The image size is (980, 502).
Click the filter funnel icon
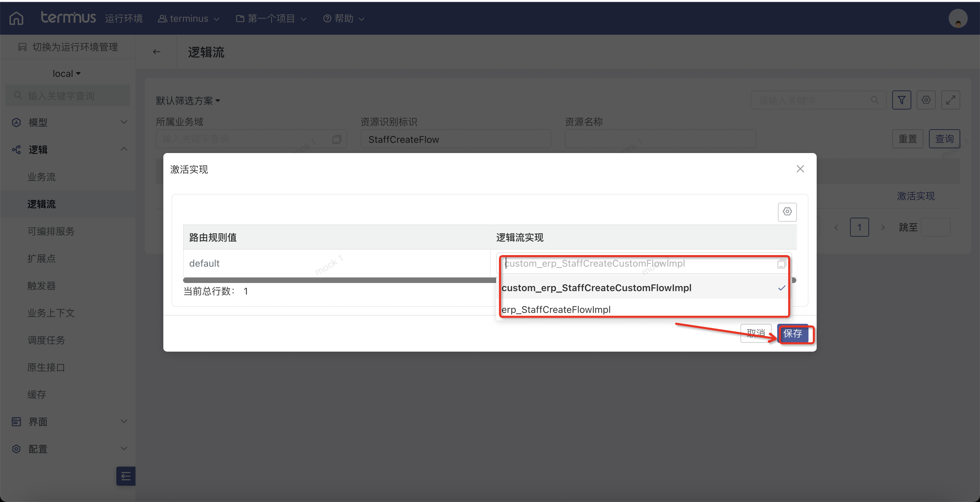click(x=901, y=100)
